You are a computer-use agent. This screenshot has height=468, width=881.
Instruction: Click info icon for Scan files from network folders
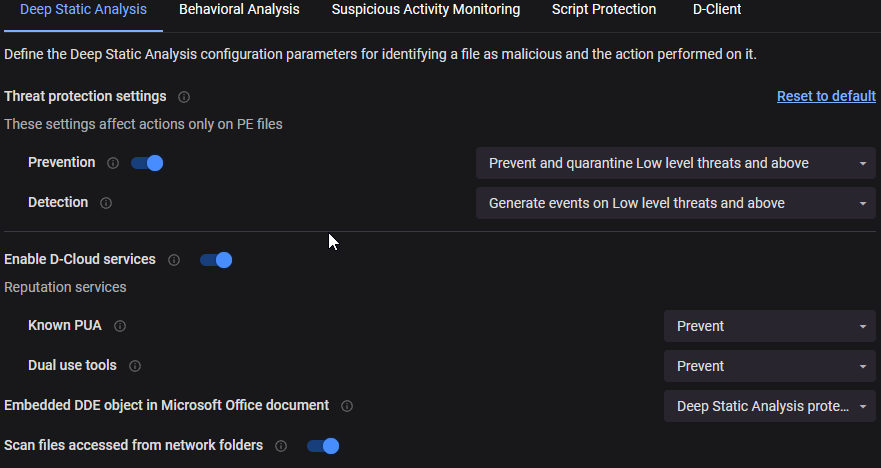(281, 446)
